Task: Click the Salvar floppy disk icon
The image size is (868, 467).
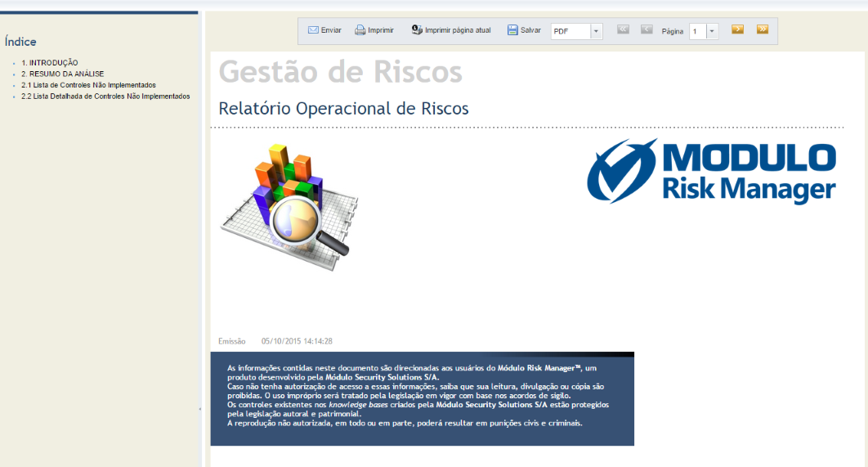Action: (x=512, y=30)
